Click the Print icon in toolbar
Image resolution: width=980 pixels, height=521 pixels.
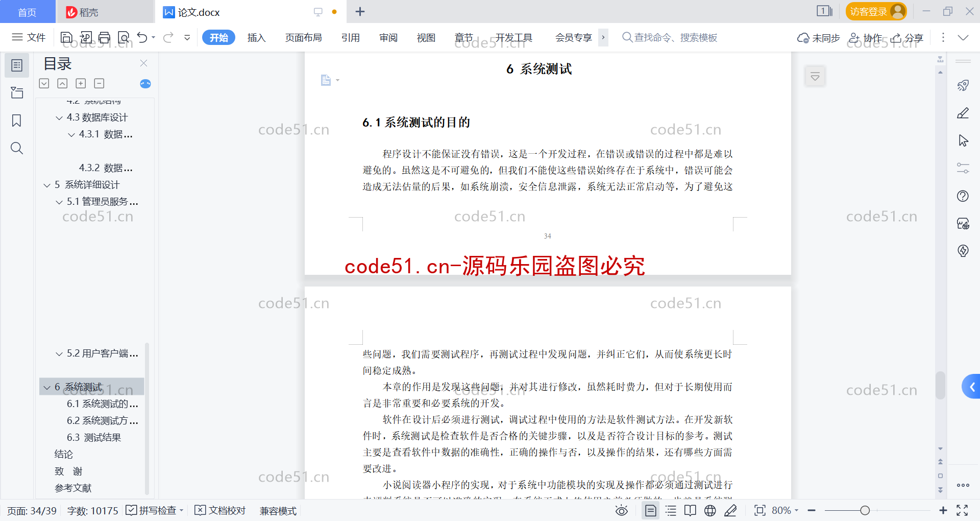(105, 37)
